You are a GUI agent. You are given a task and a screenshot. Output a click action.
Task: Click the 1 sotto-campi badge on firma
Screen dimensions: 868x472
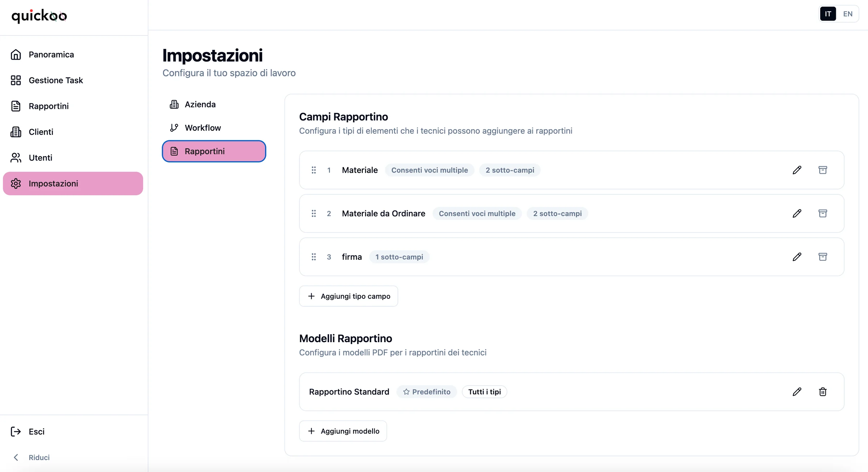click(x=399, y=257)
